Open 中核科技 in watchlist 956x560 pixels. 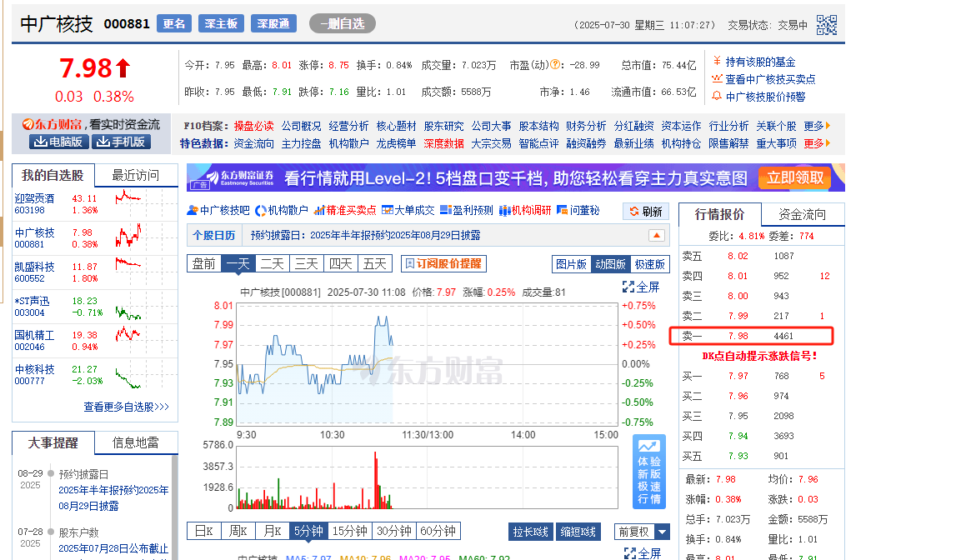point(34,369)
